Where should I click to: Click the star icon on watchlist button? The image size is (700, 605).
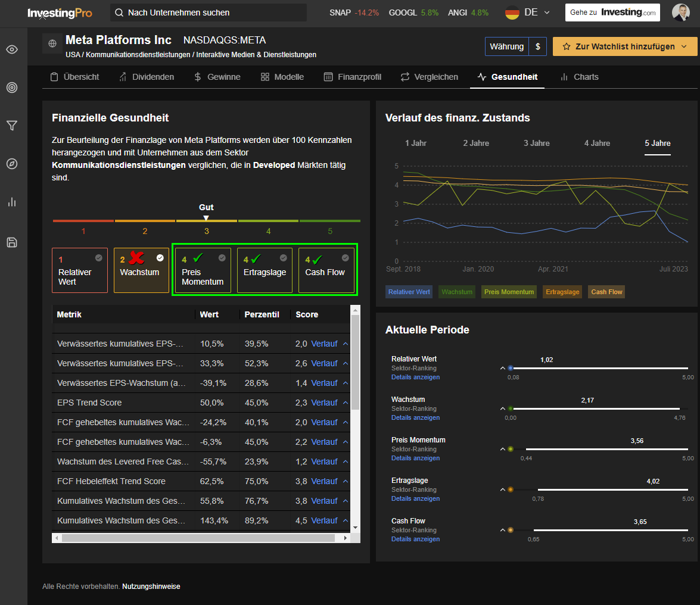567,46
